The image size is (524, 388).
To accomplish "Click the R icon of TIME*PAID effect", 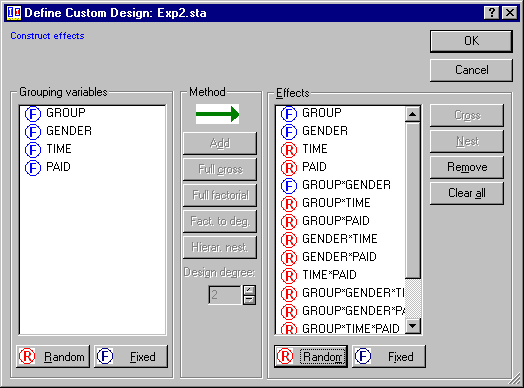I will (289, 276).
